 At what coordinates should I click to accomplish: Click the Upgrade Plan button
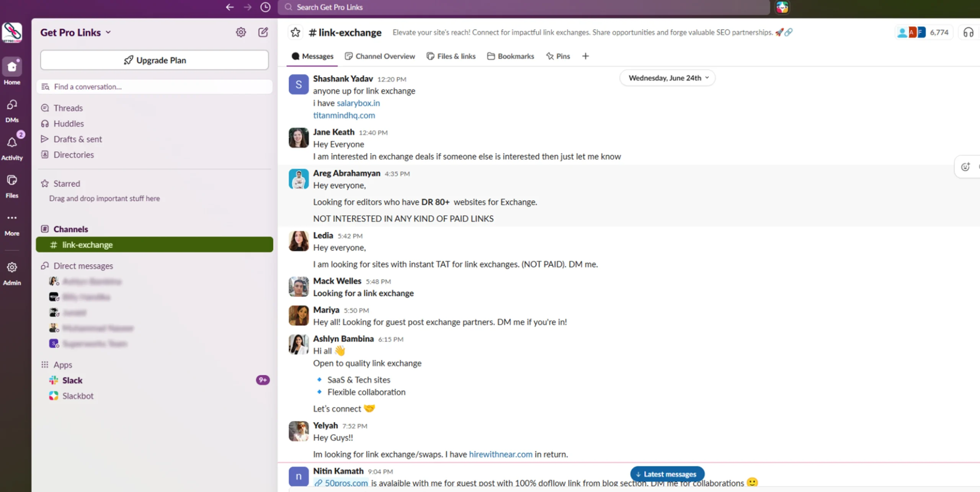coord(154,60)
